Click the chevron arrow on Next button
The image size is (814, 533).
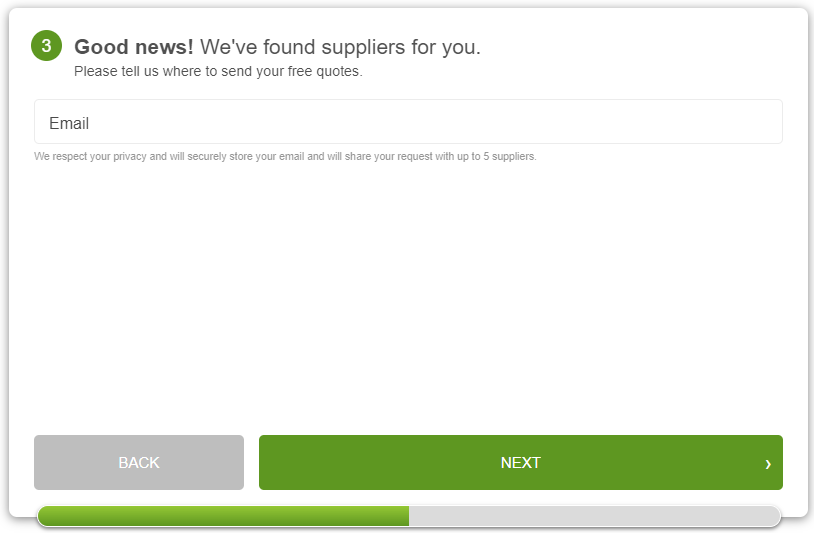point(768,463)
